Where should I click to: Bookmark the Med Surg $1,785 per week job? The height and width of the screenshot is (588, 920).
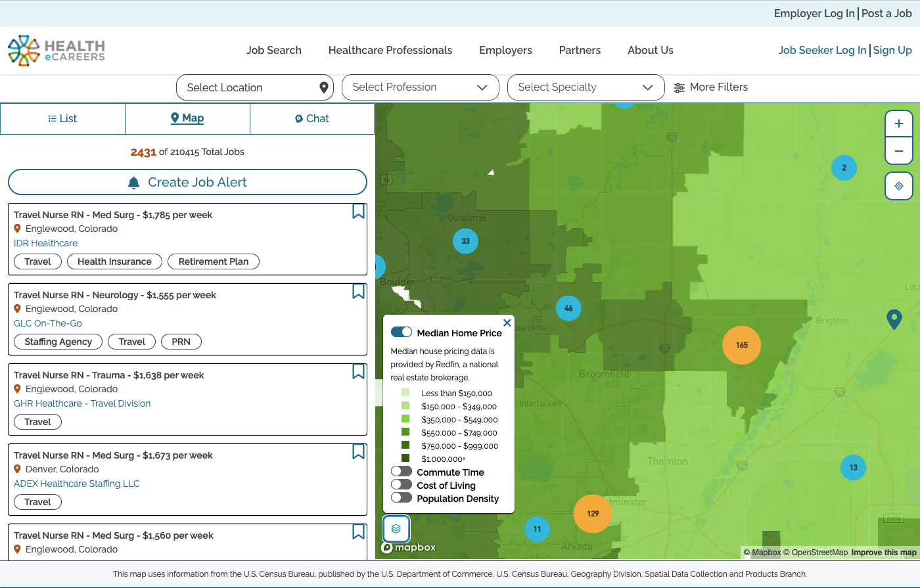coord(358,211)
